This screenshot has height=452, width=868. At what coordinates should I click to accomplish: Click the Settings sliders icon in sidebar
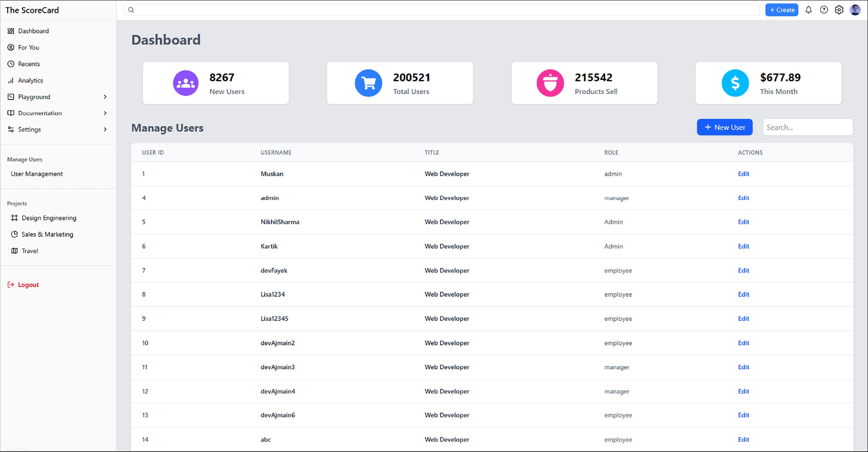11,129
